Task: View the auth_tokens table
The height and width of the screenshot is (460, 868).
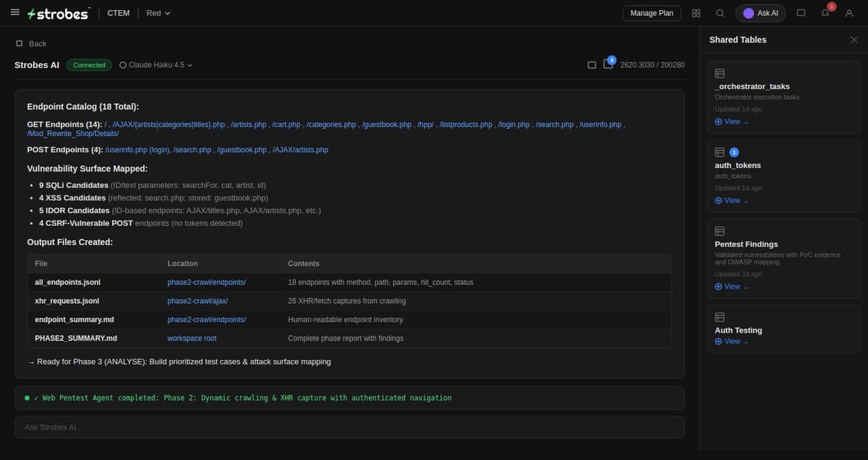Action: coord(731,200)
